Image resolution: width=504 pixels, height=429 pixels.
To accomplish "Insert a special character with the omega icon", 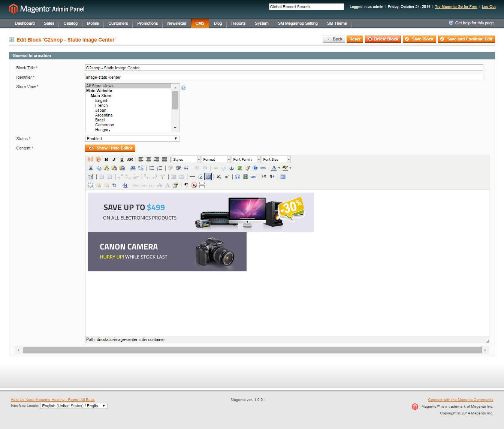I will coord(238,177).
